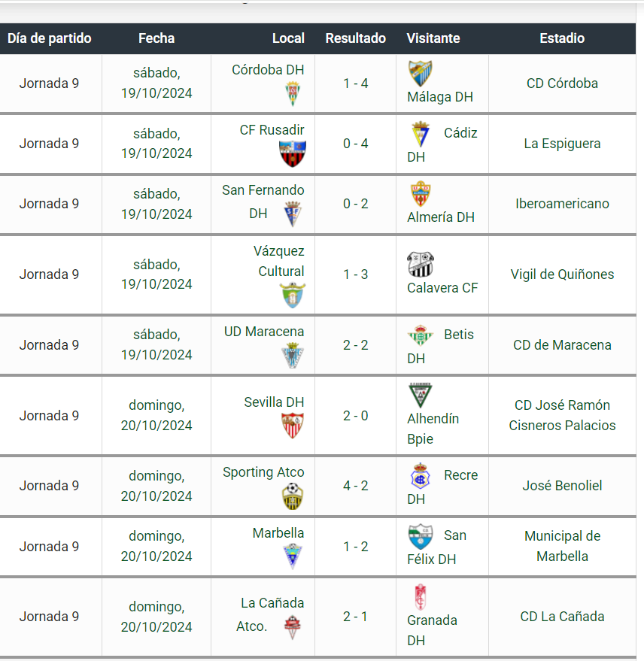Click the Málaga DH club crest
This screenshot has height=661, width=644.
pos(420,73)
